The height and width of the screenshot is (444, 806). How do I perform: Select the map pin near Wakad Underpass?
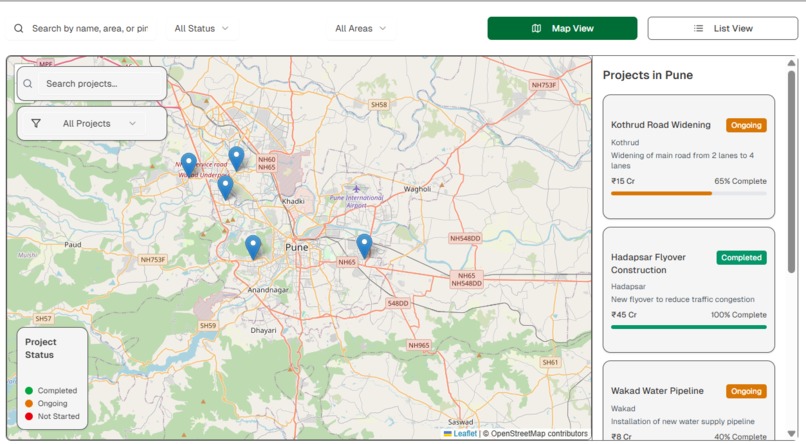click(189, 164)
